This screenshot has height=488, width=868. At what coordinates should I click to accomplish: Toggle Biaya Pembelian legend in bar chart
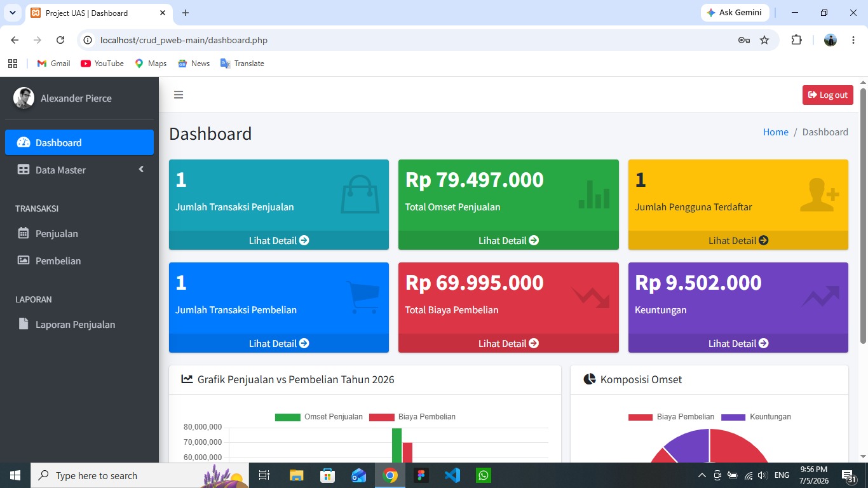(x=412, y=417)
